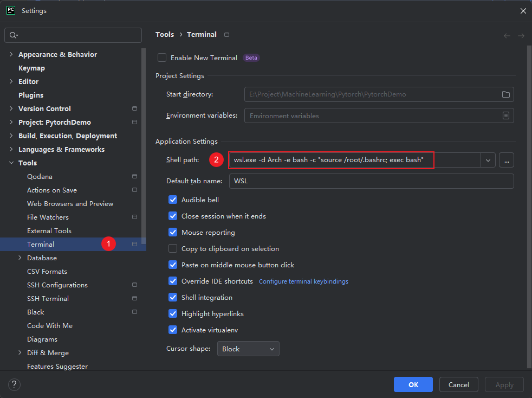Screen dimensions: 532x398
Task: Toggle Shell integration checkbox
Action: pos(173,298)
